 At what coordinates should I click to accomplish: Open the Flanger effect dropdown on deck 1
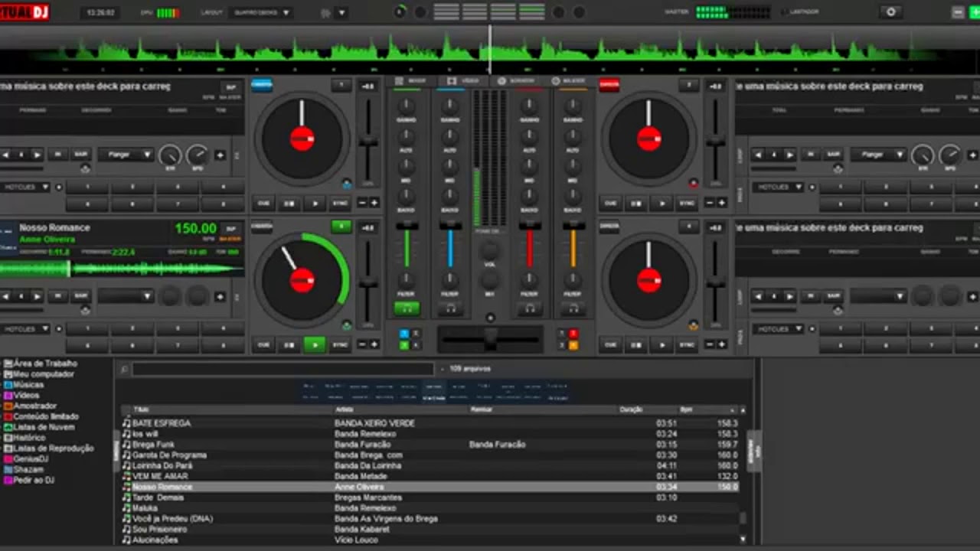[126, 155]
